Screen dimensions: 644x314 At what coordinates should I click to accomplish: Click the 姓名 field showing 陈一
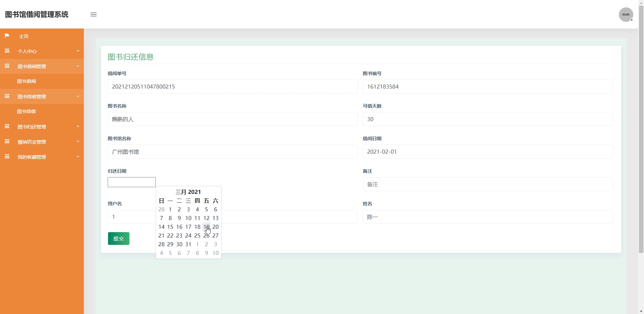click(488, 217)
